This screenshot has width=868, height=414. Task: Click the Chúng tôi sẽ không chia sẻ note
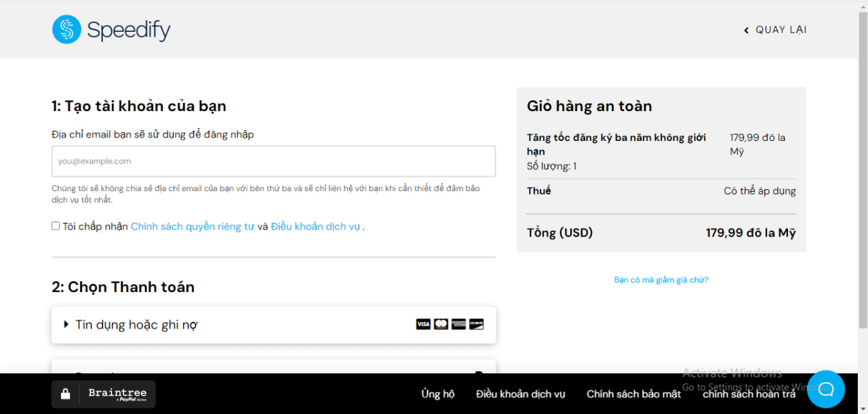pos(266,194)
